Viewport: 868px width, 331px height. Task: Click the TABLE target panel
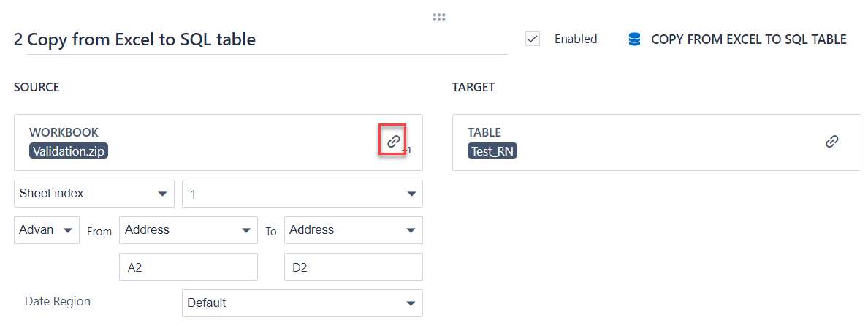[x=643, y=133]
